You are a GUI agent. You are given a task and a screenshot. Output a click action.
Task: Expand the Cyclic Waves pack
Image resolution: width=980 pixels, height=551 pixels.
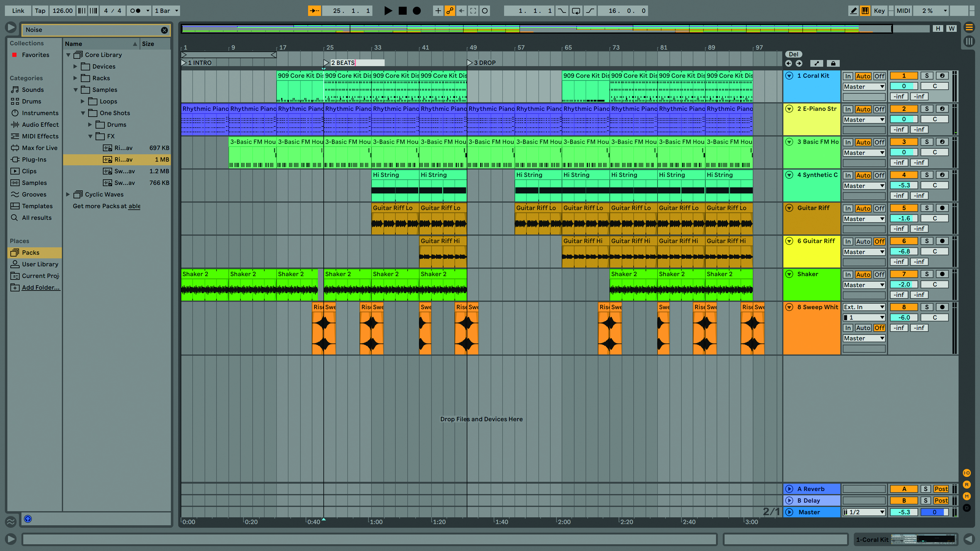coord(68,194)
